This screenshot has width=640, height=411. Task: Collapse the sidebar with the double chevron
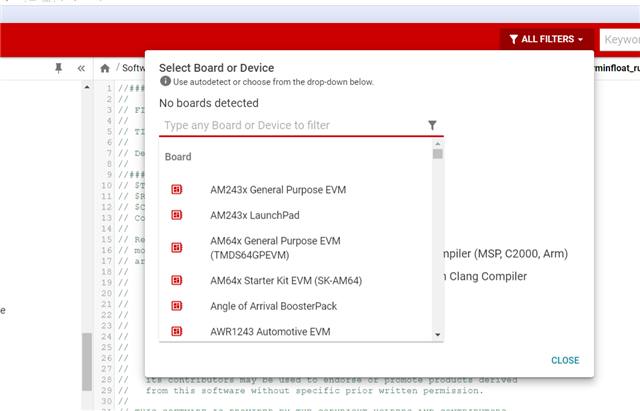point(81,68)
